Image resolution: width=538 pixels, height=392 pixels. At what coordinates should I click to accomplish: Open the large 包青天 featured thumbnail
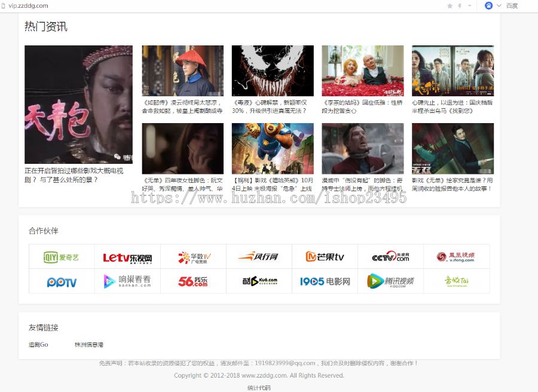(x=78, y=104)
